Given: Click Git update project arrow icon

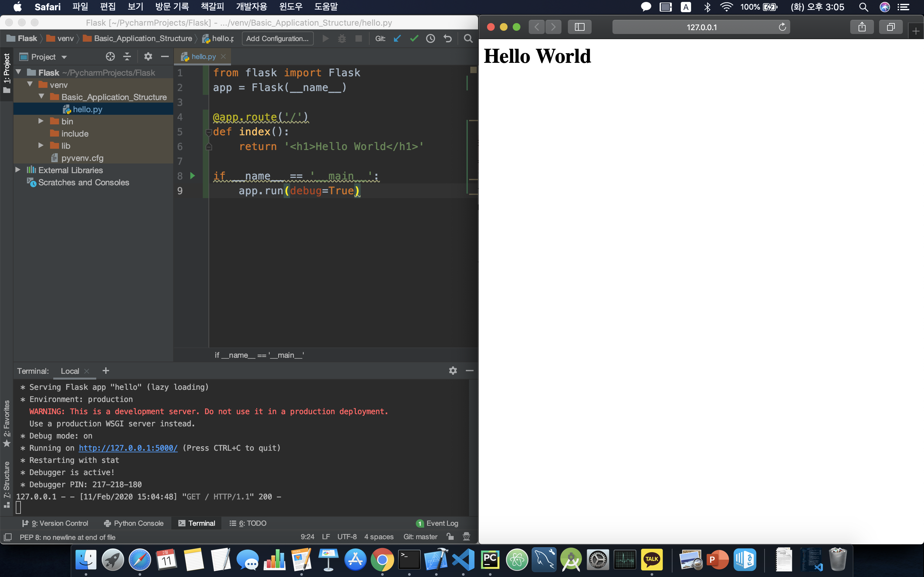Looking at the screenshot, I should [x=397, y=38].
